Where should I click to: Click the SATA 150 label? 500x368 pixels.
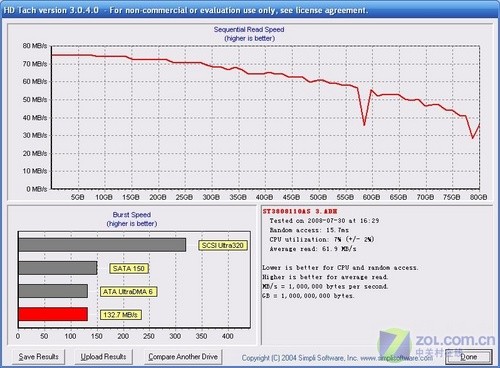[x=129, y=268]
